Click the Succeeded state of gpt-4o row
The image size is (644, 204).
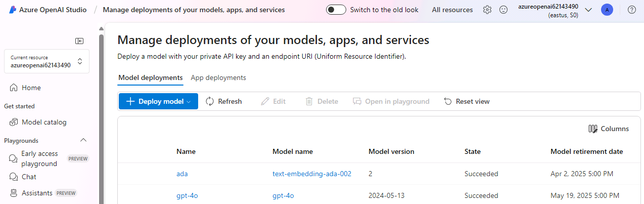pos(481,195)
